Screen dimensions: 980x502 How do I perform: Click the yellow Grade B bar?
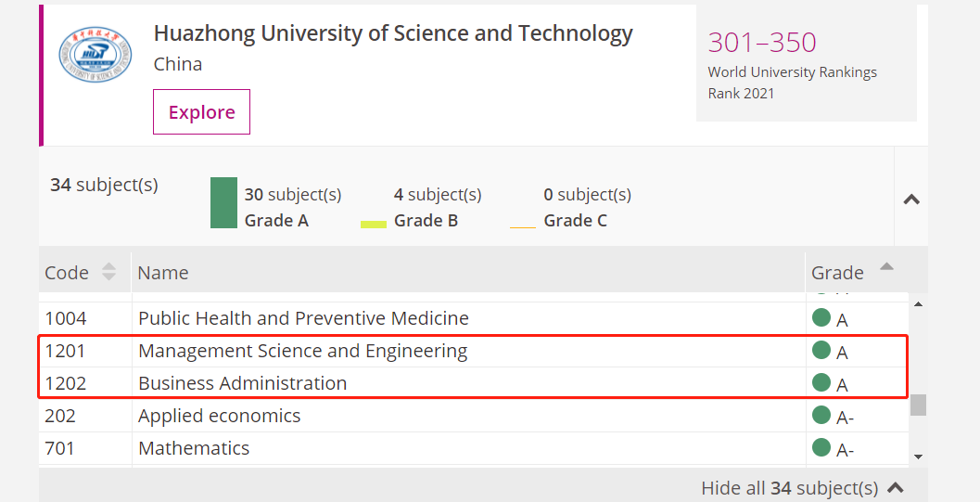(x=374, y=225)
